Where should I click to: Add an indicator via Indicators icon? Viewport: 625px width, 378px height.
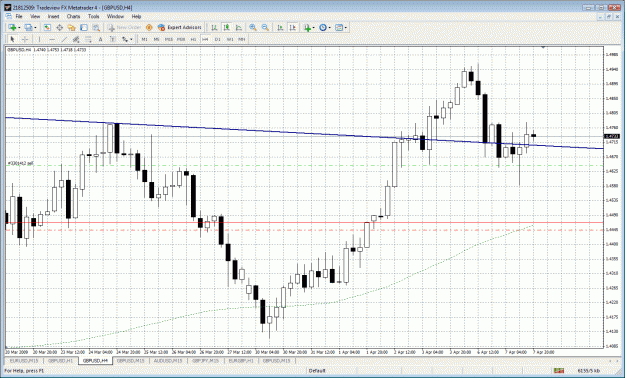307,28
